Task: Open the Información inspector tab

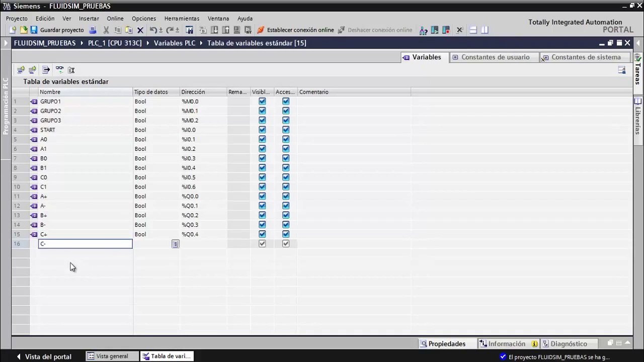Action: (508, 344)
